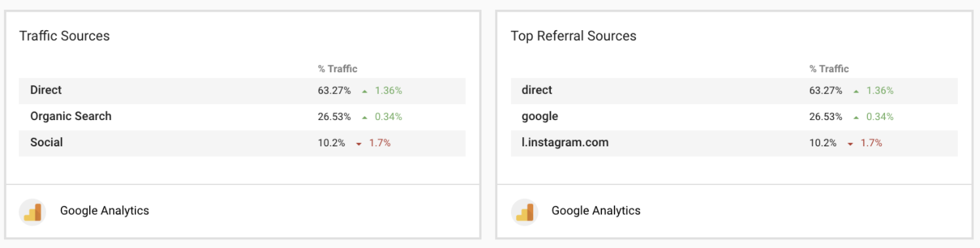This screenshot has height=248, width=980.
Task: Click green up arrow beside Organic Search 0.34%
Action: tap(365, 117)
